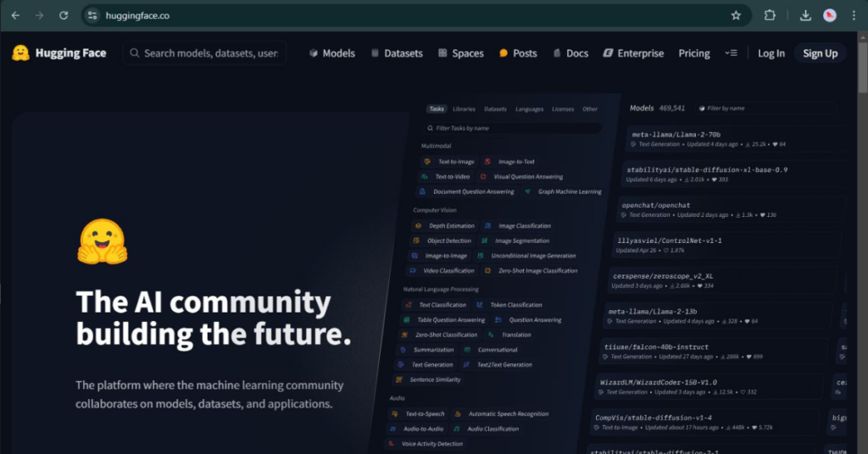
Task: Select the Sentence Similarity task
Action: 428,379
